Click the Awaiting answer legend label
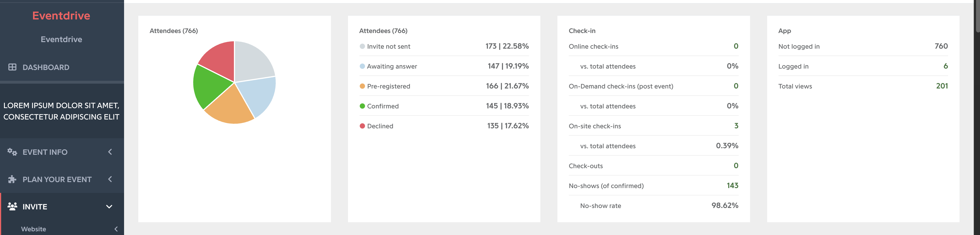 coord(392,66)
